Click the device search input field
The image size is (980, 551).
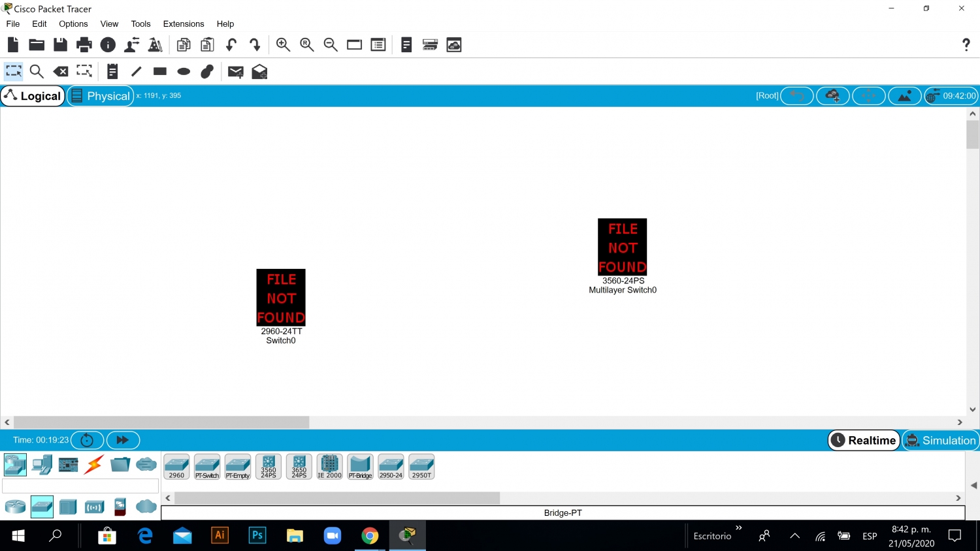(80, 486)
